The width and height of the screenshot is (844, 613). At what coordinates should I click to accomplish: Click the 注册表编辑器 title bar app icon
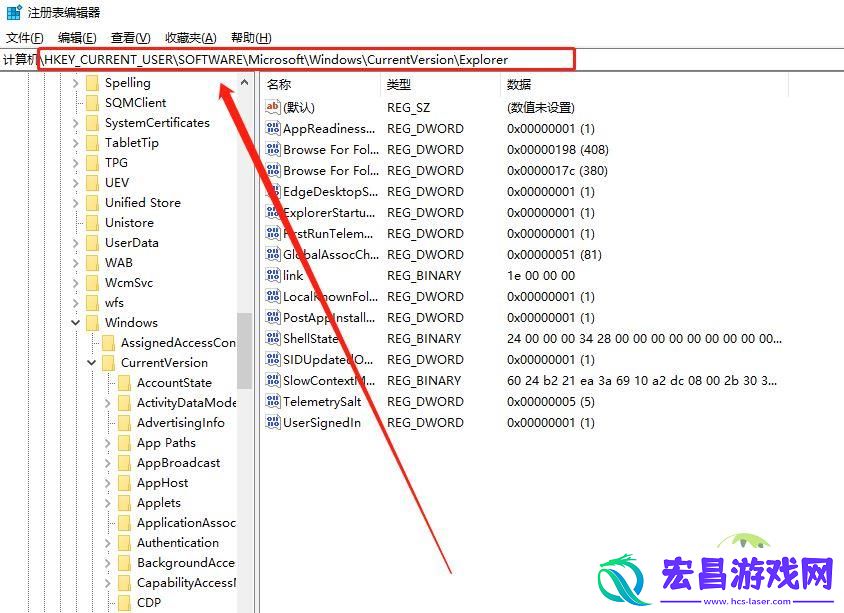[14, 12]
